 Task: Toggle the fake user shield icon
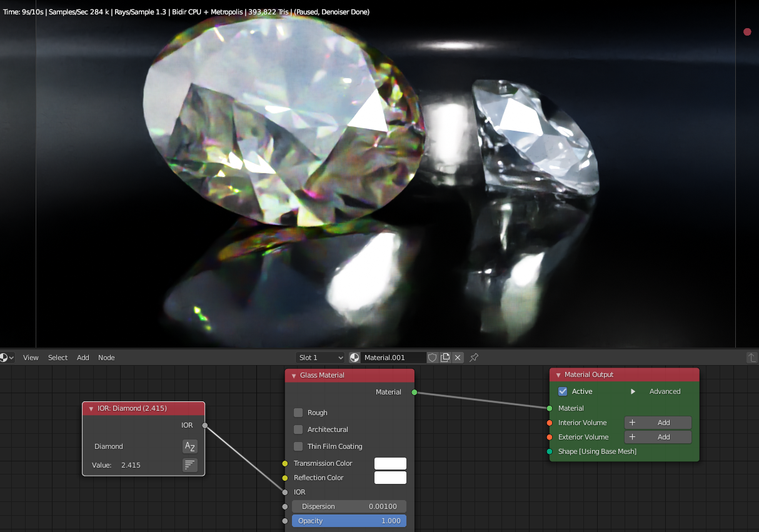[432, 358]
